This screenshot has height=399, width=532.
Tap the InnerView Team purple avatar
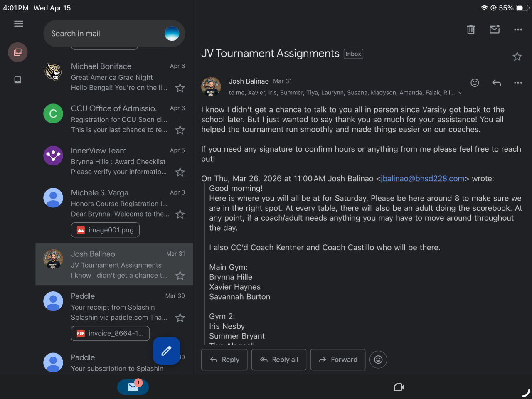(x=53, y=155)
